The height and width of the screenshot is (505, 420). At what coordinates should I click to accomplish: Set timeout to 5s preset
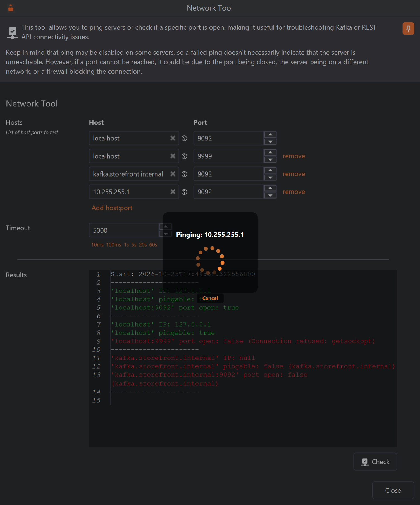pos(134,245)
